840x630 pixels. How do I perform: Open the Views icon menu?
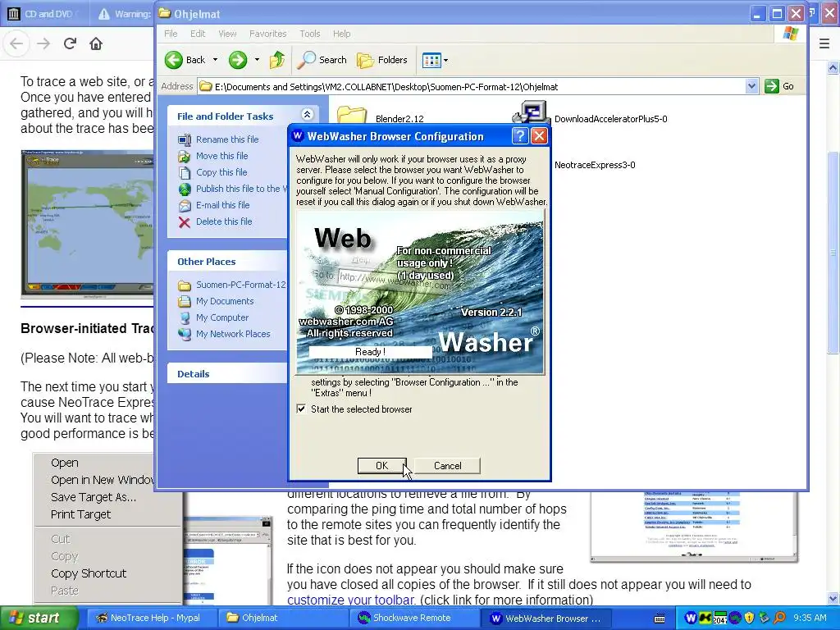click(x=435, y=60)
